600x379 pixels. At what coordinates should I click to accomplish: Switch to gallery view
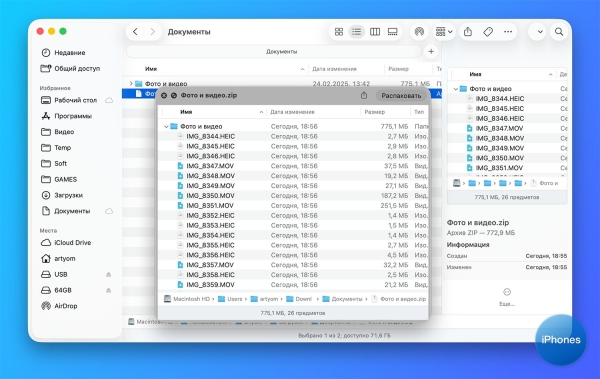click(393, 32)
